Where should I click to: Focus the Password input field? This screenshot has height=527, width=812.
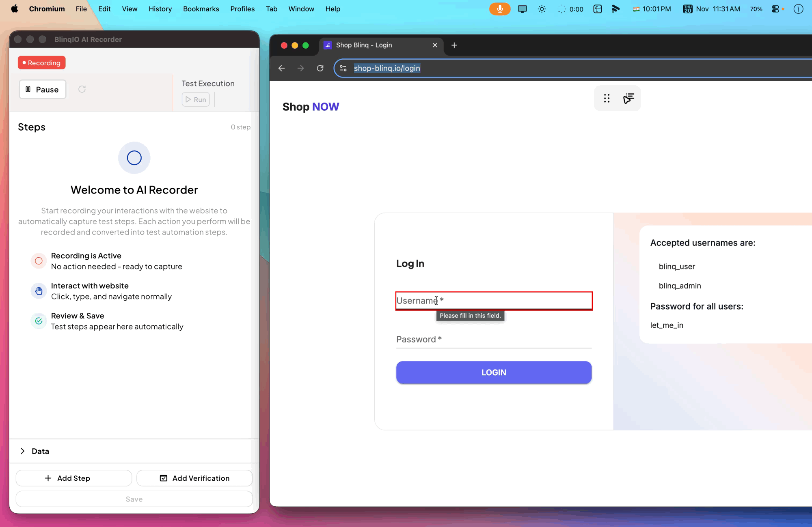[493, 339]
